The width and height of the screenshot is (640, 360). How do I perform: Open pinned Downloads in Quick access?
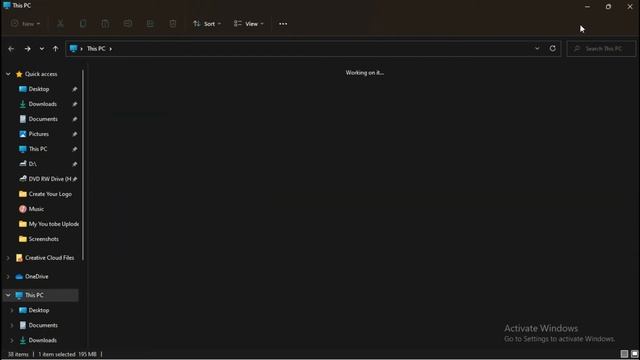tap(42, 104)
